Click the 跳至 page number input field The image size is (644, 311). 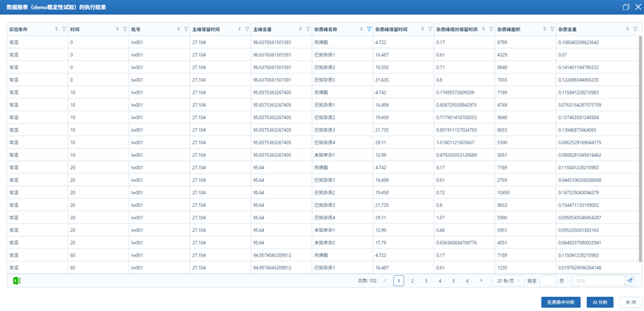point(547,280)
